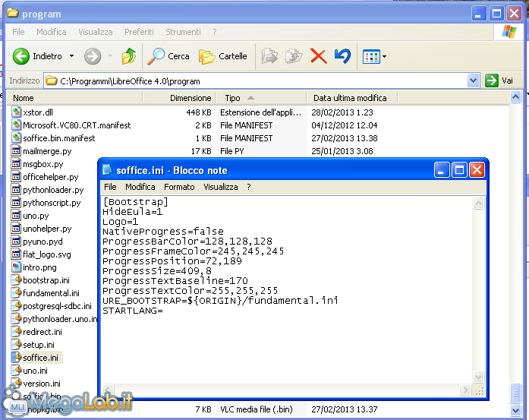The width and height of the screenshot is (529, 420).
Task: Open Notepad Formato menu
Action: coord(179,187)
